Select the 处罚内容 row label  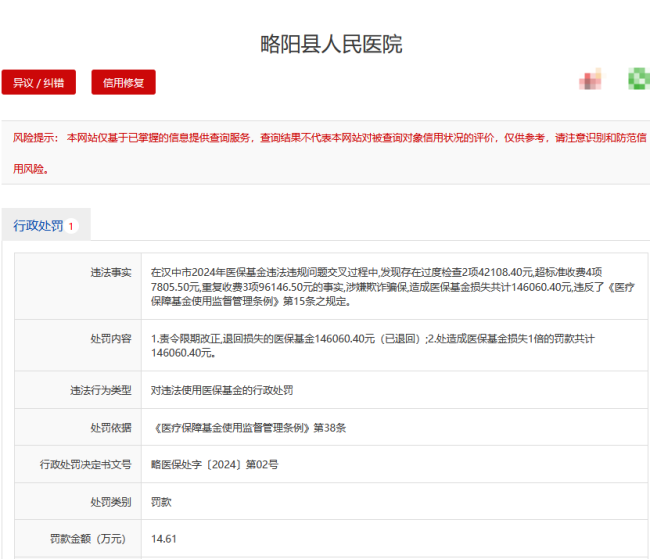(111, 338)
